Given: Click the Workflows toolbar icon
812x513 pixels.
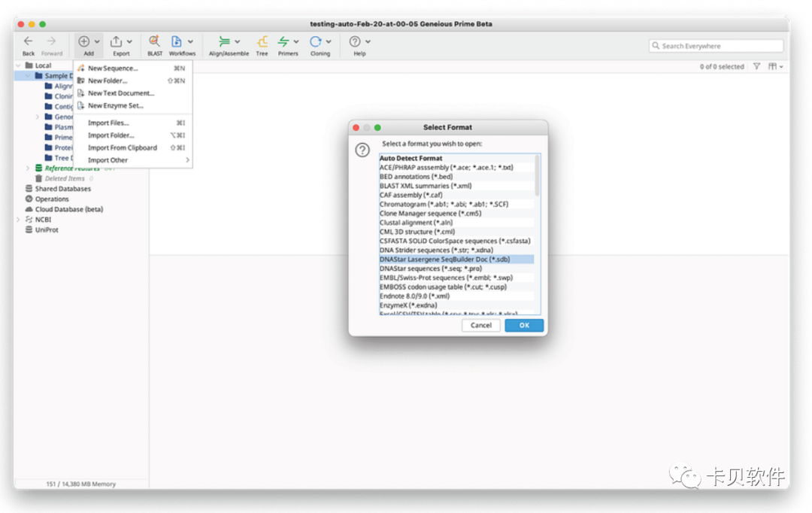Looking at the screenshot, I should tap(177, 41).
